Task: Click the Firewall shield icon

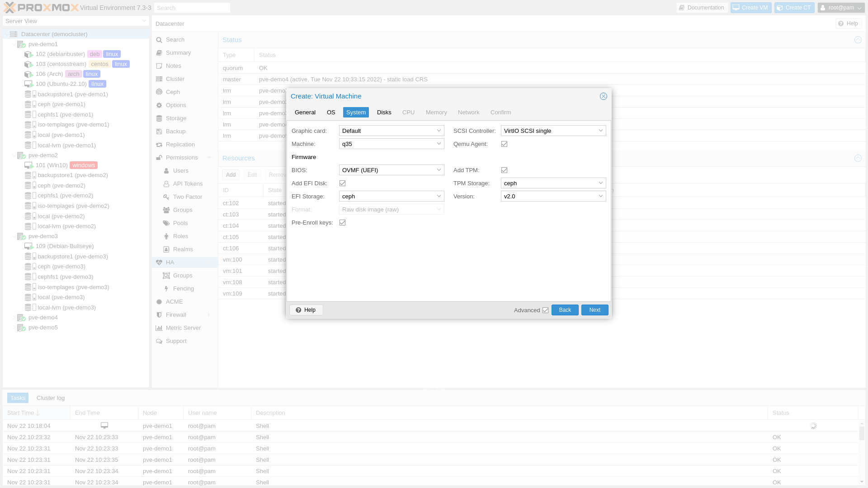Action: (x=159, y=315)
